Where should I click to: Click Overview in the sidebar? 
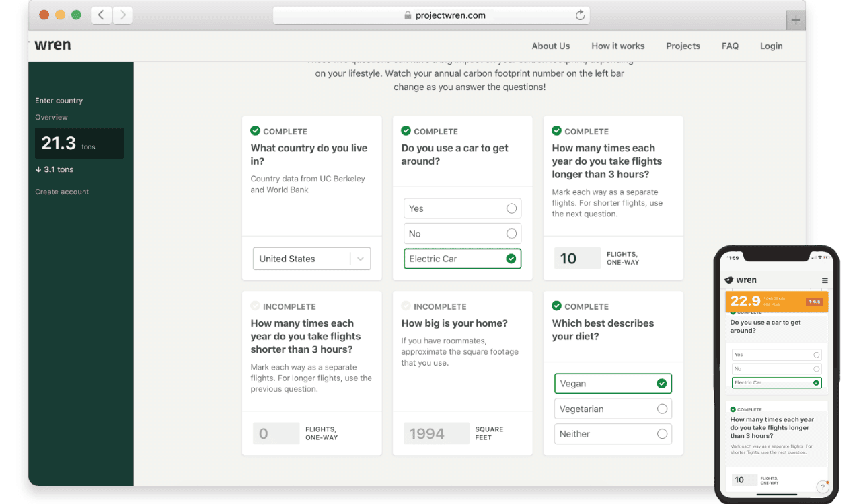51,117
